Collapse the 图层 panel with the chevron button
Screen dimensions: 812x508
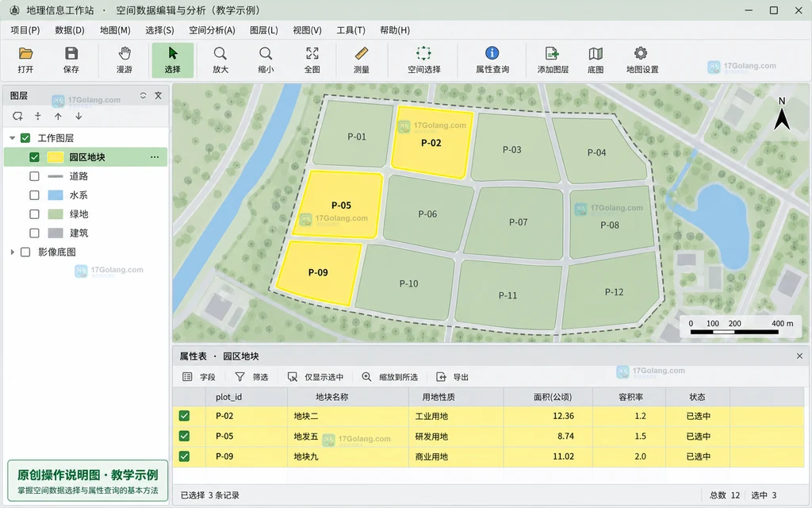143,95
